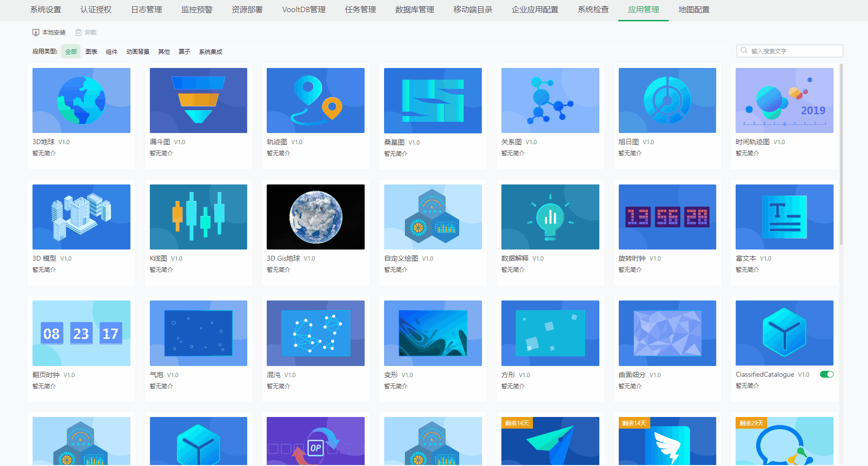Open the 系统设置 top menu

coord(46,10)
